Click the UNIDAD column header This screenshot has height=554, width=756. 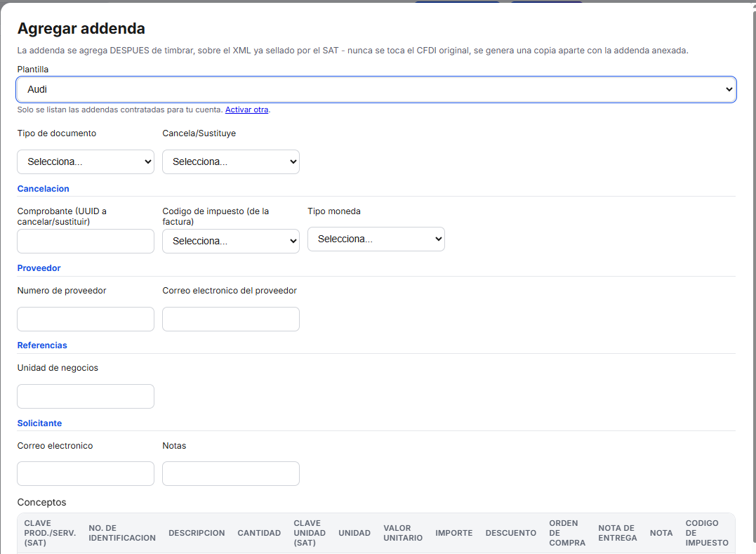[x=354, y=533]
